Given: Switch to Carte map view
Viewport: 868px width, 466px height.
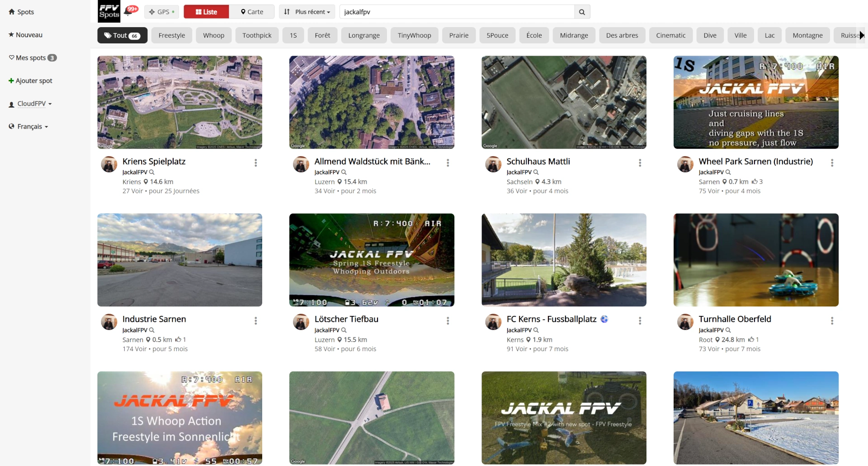Looking at the screenshot, I should [252, 12].
